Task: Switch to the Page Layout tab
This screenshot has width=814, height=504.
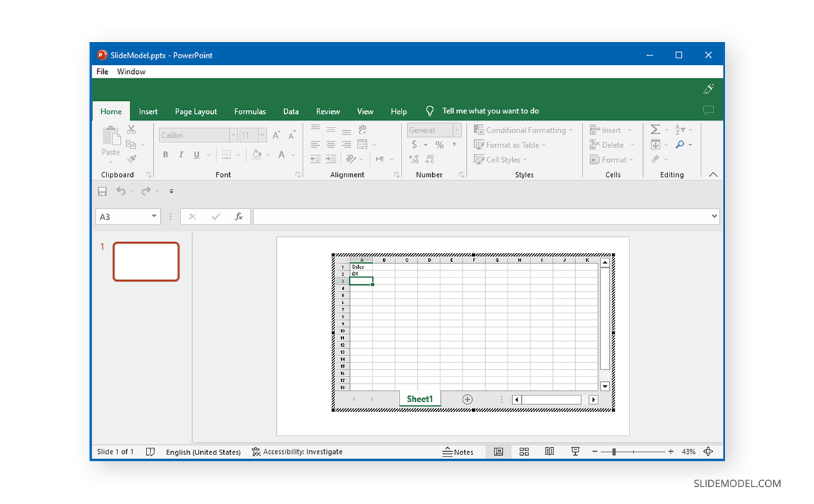Action: coord(196,111)
